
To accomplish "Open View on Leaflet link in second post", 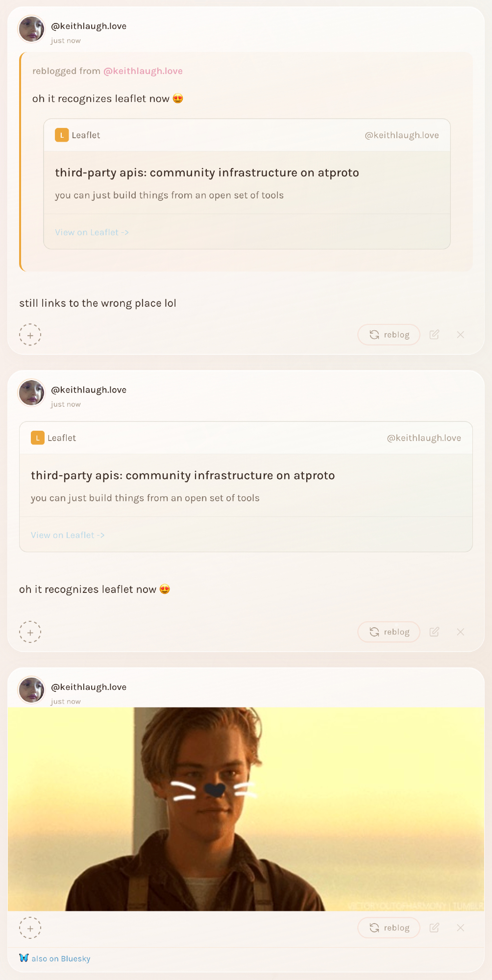I will [x=68, y=535].
